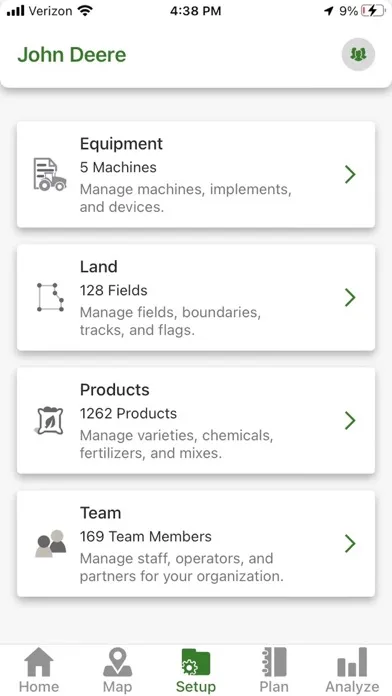Screen dimensions: 392x696
Task: Expand Equipment using its chevron arrow
Action: click(x=350, y=174)
